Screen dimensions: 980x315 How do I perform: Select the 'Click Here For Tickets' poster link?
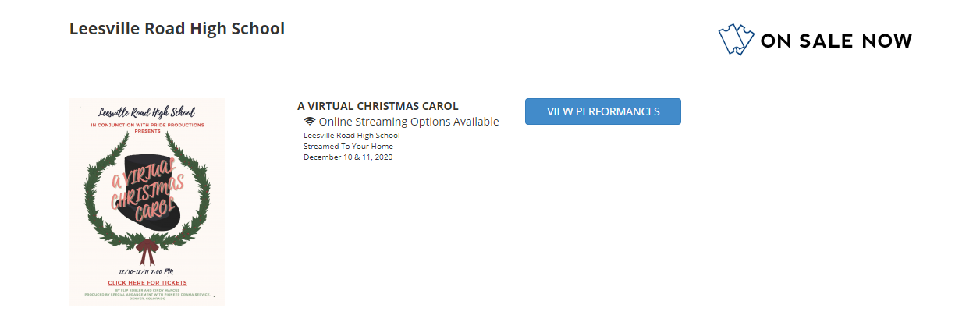pyautogui.click(x=147, y=282)
